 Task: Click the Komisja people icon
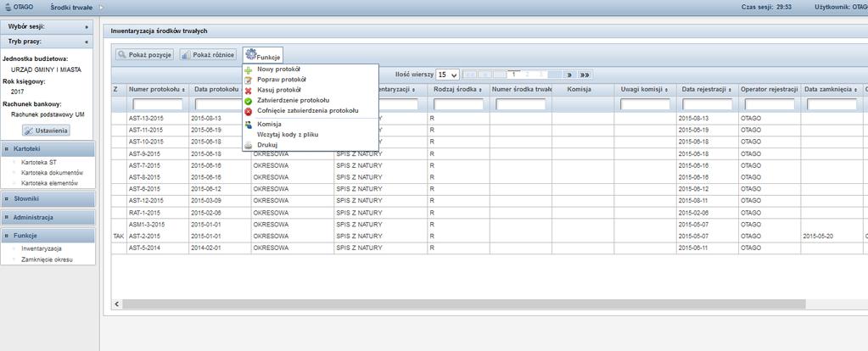[x=249, y=125]
